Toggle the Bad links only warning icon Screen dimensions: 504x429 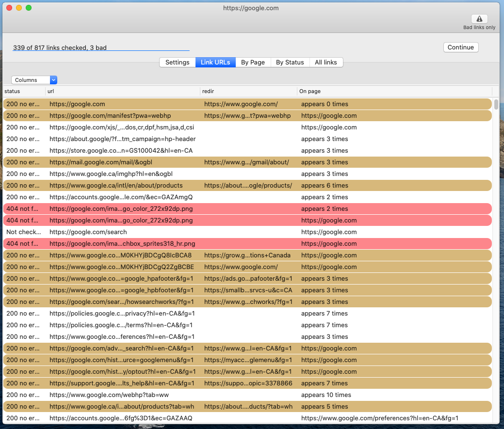[x=479, y=19]
